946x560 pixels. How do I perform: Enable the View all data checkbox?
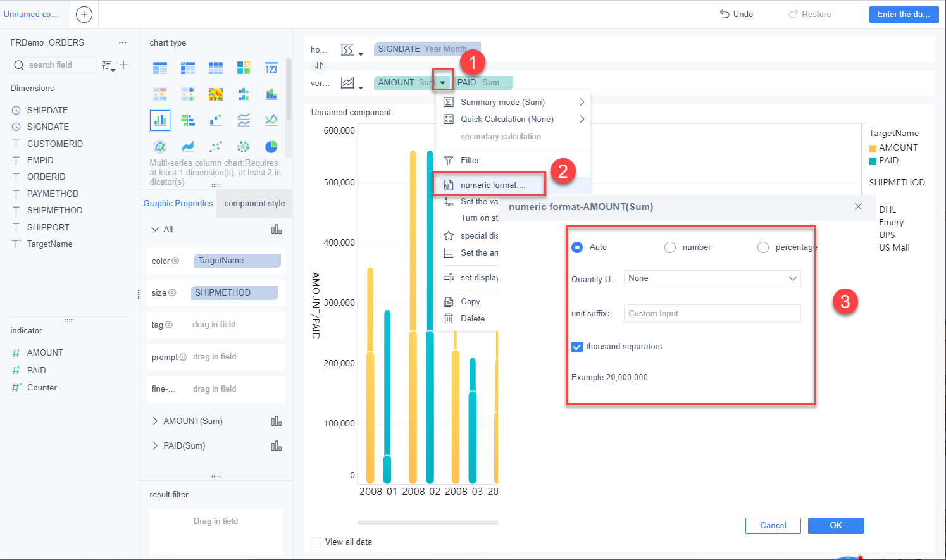coord(316,542)
